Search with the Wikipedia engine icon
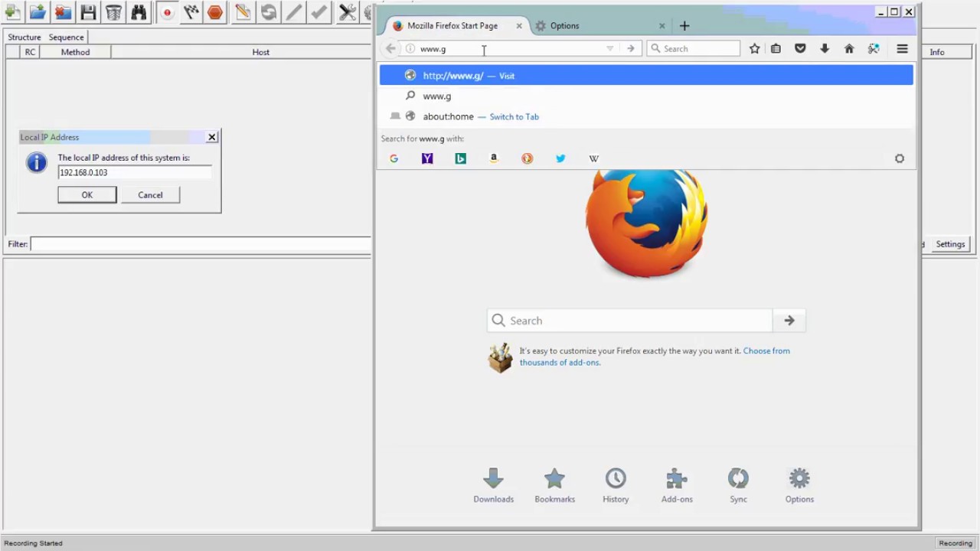 (x=593, y=158)
